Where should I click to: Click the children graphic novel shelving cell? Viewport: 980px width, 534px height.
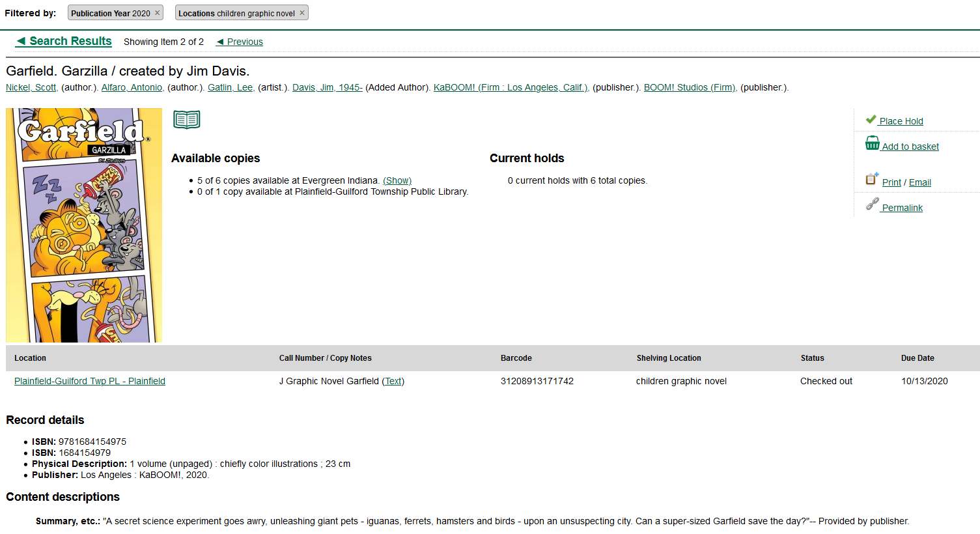coord(681,381)
